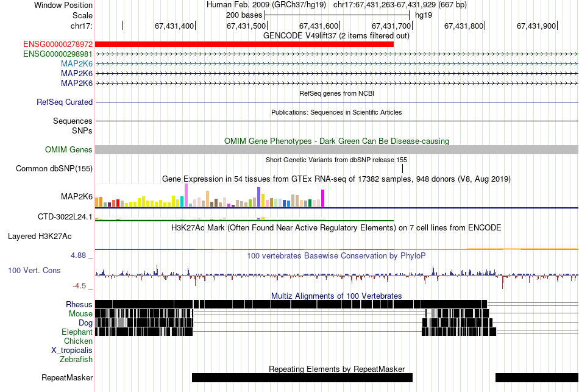Select the Chicken alignment row label
The height and width of the screenshot is (392, 579).
coord(78,341)
